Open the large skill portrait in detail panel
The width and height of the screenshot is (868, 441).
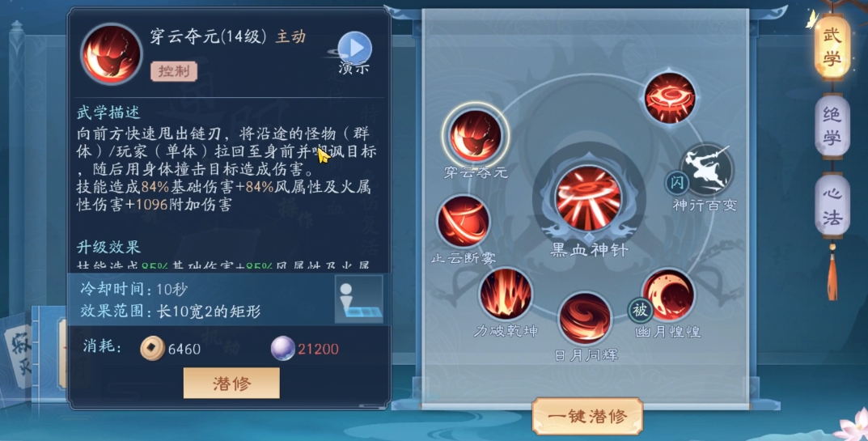[112, 53]
